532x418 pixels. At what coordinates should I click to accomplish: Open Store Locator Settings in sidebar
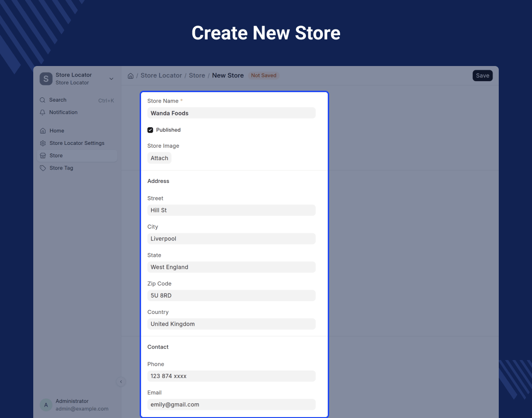pyautogui.click(x=77, y=143)
